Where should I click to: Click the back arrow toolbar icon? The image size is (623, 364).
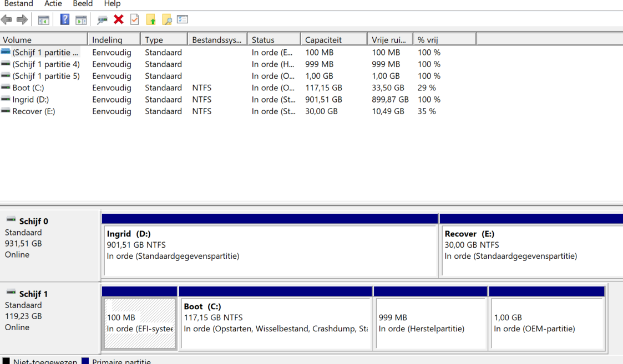(7, 20)
